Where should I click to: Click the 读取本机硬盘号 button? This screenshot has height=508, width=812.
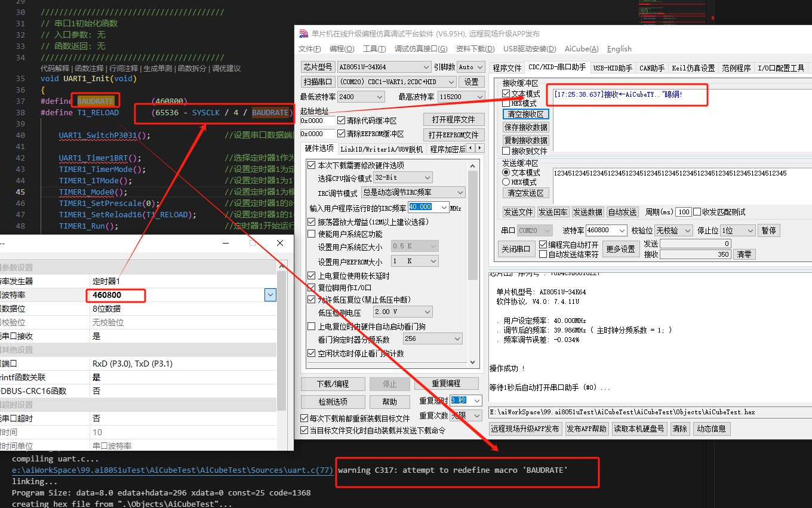pos(639,429)
